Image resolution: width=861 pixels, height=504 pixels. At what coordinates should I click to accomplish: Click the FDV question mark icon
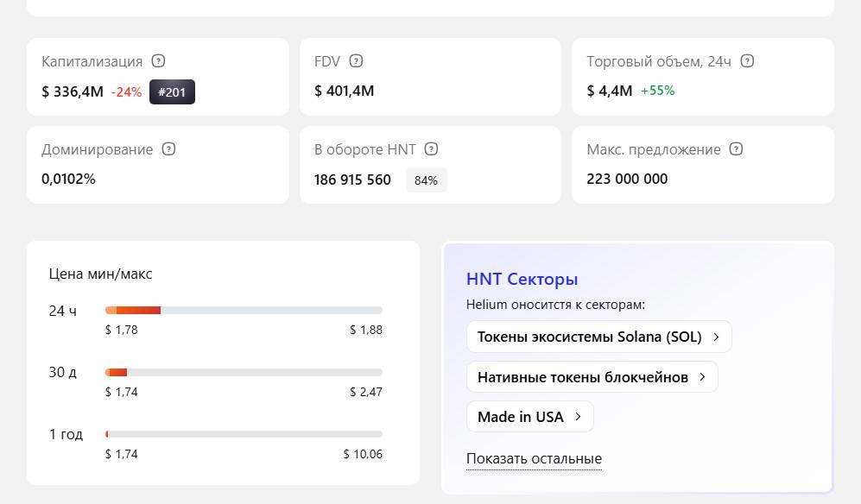click(x=356, y=61)
